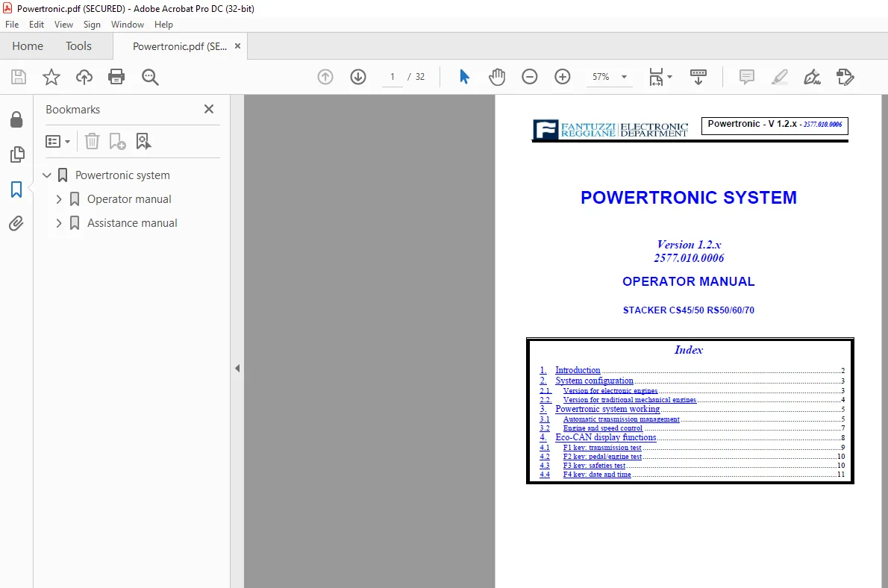Close the Bookmarks panel
The width and height of the screenshot is (888, 588).
(209, 109)
